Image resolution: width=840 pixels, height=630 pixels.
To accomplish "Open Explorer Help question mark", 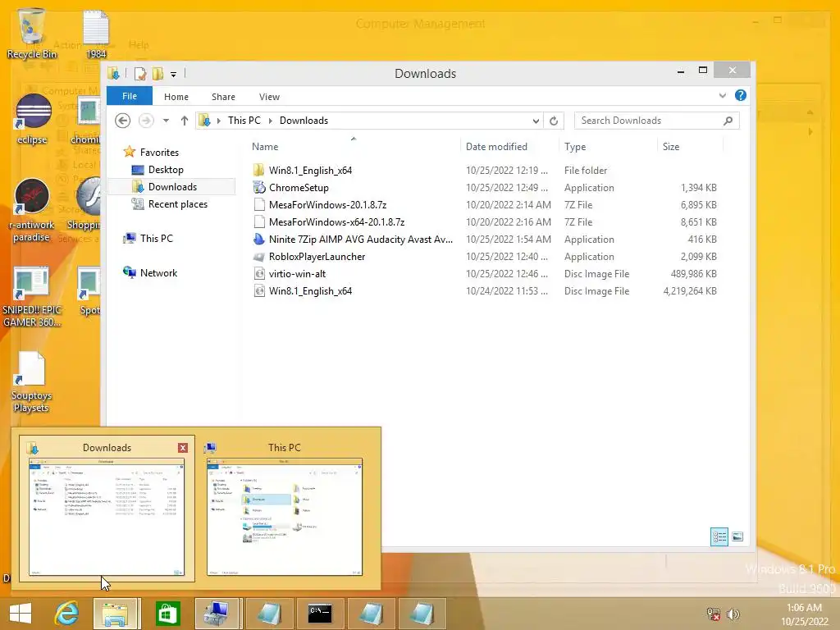I will click(x=741, y=95).
